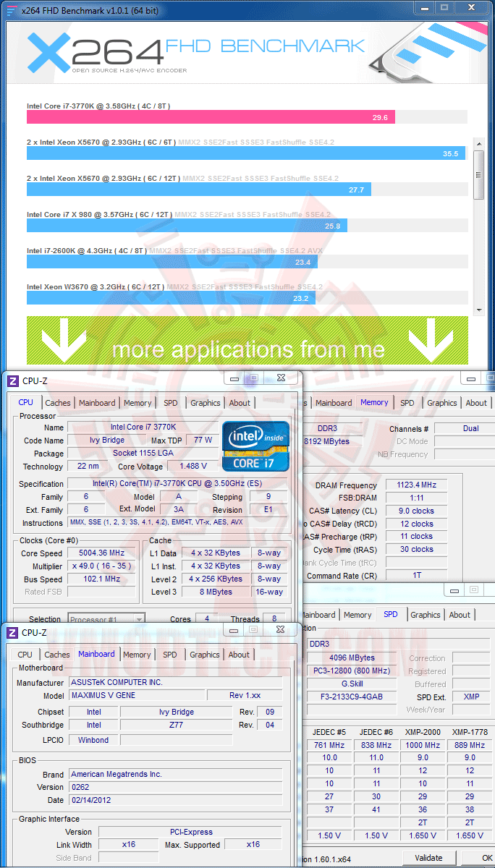Open Graphics tab in the G.Skill SPD window
Viewport: 495px width, 868px height.
click(x=426, y=615)
